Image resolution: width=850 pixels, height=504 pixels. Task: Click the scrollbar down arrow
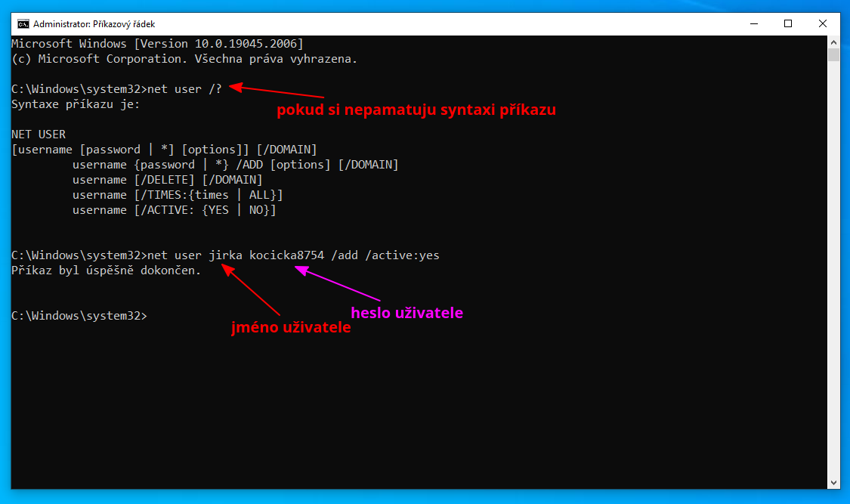[833, 481]
